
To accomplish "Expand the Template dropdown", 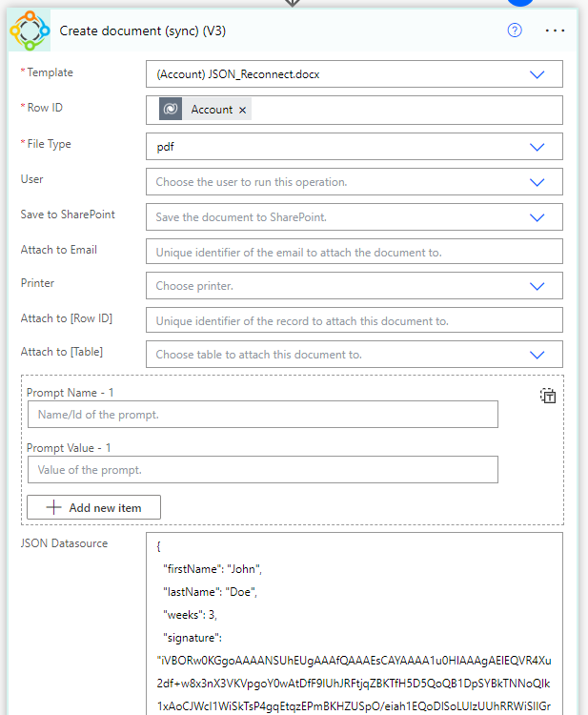I will tap(537, 74).
